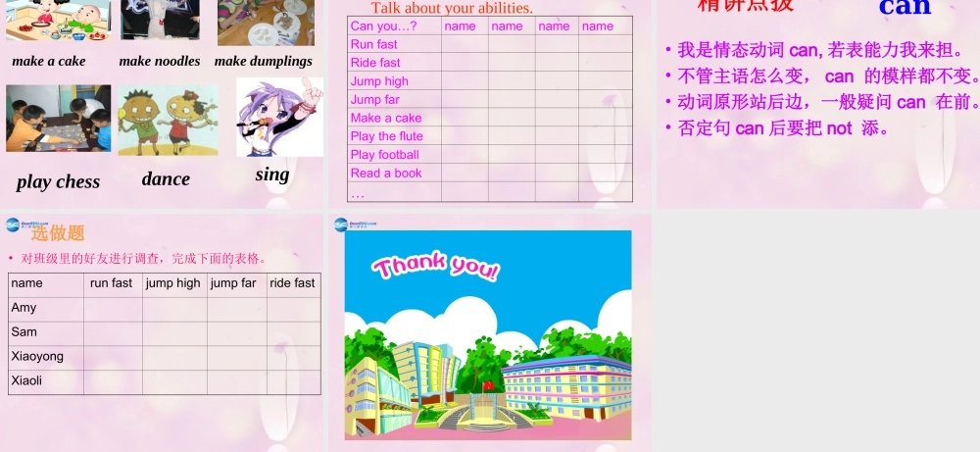Click the 'name' header in survey table
This screenshot has height=452, width=980.
pos(26,283)
